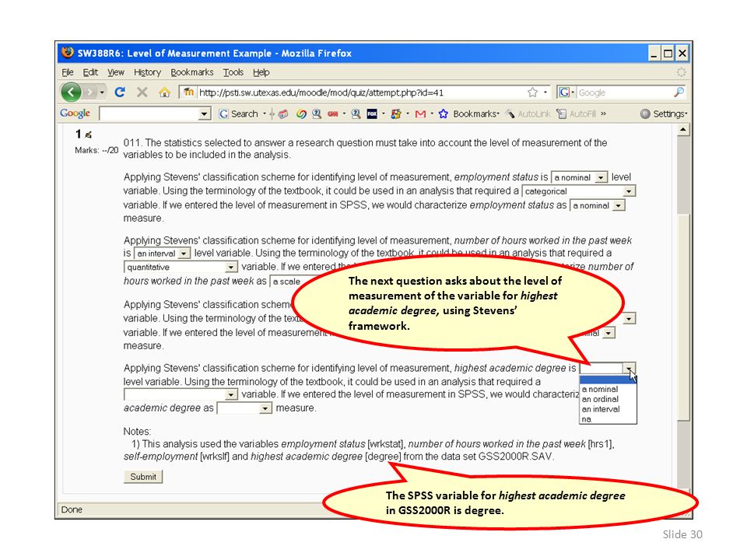The image size is (747, 560).
Task: Click the edit pencil icon next to question 1
Action: (88, 135)
